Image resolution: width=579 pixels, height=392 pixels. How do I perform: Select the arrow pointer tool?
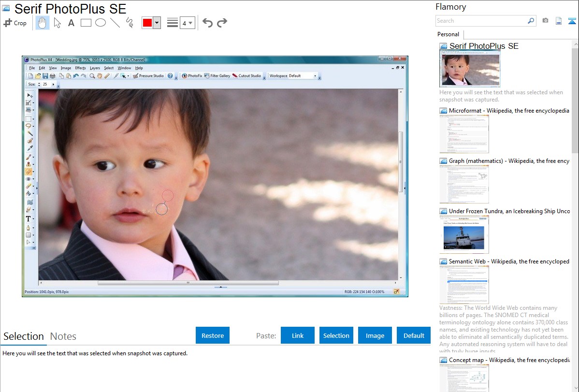pyautogui.click(x=57, y=23)
